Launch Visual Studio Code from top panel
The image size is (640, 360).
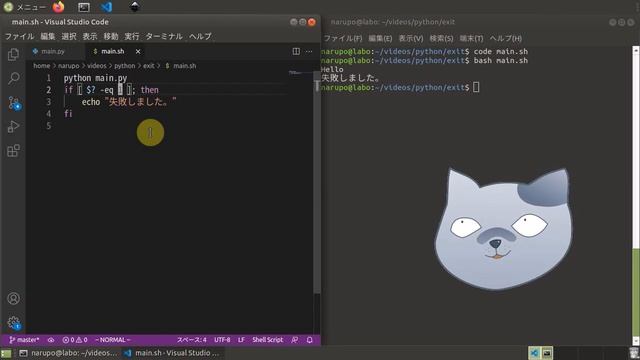click(106, 7)
